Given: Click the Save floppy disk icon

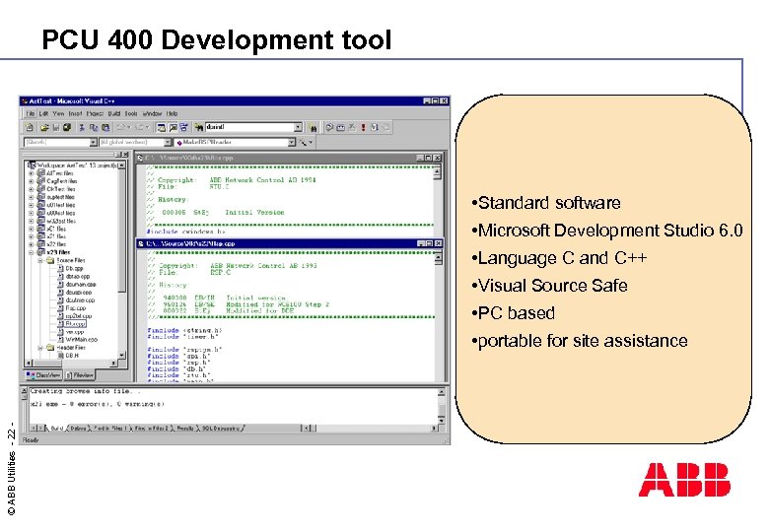Looking at the screenshot, I should (x=56, y=128).
